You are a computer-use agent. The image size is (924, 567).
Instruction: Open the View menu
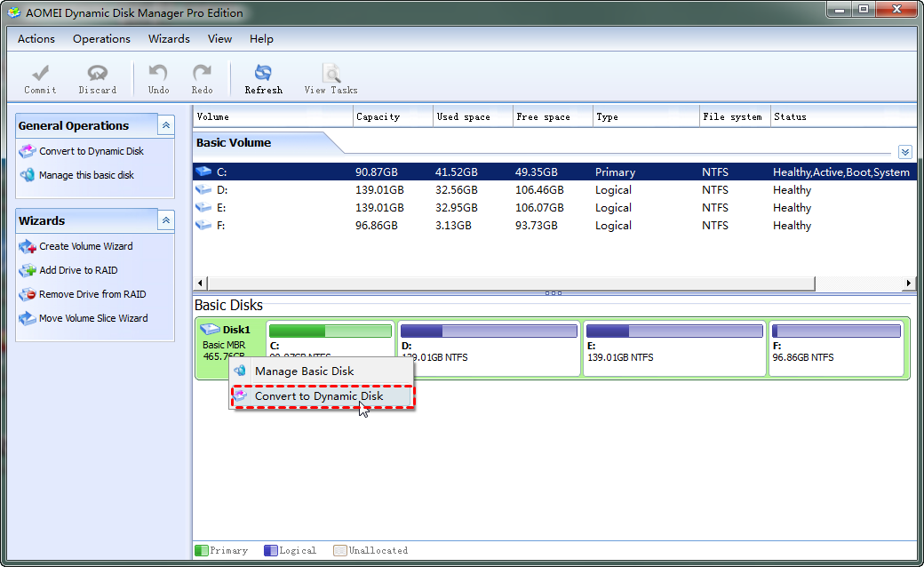219,39
